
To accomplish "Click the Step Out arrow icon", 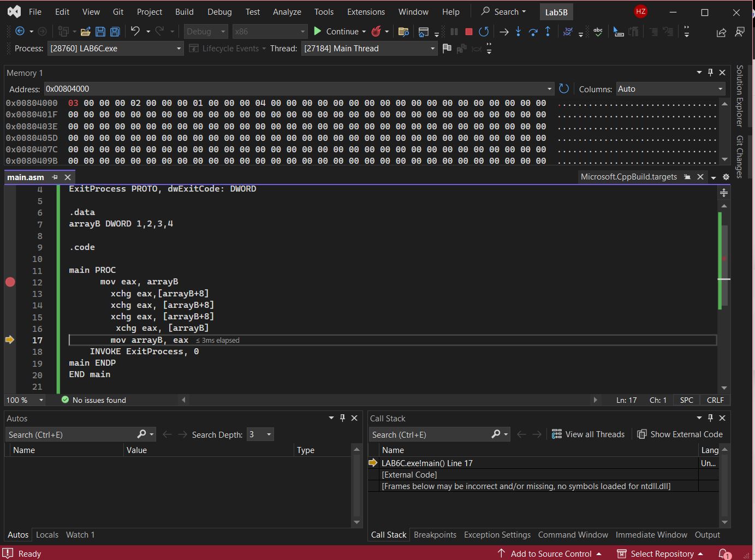I will pos(548,32).
